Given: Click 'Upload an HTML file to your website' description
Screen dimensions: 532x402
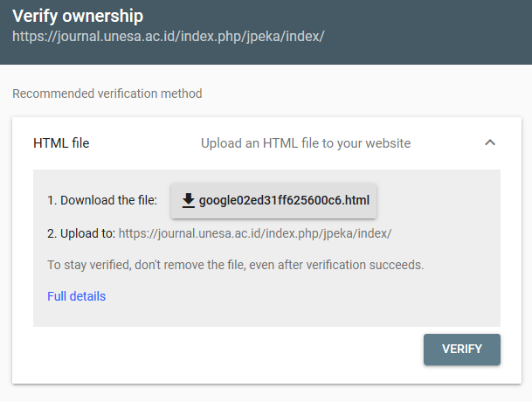Looking at the screenshot, I should (305, 142).
